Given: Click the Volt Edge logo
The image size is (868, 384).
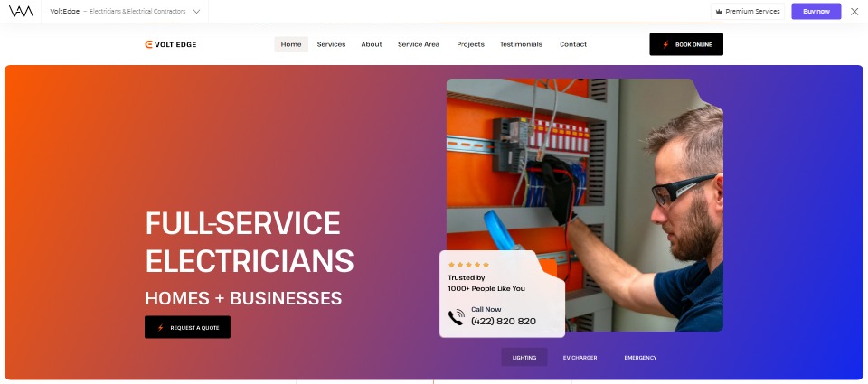Looking at the screenshot, I should click(171, 45).
